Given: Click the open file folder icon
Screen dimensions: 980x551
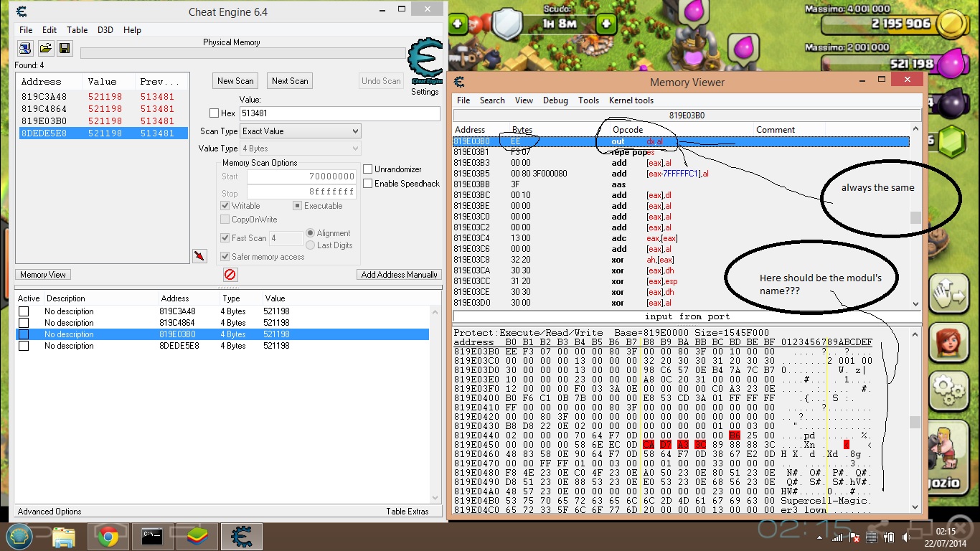Looking at the screenshot, I should pos(45,48).
